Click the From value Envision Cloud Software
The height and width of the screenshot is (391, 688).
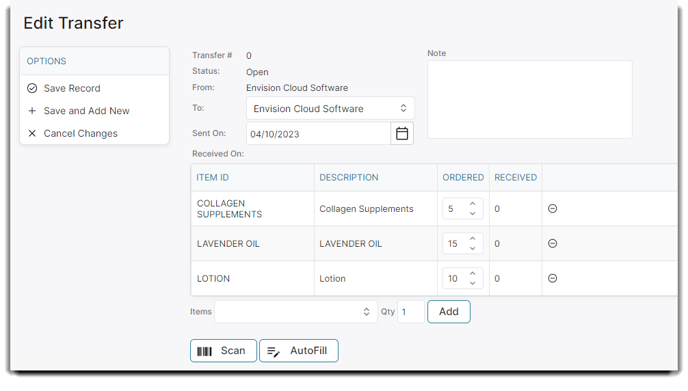coord(297,88)
